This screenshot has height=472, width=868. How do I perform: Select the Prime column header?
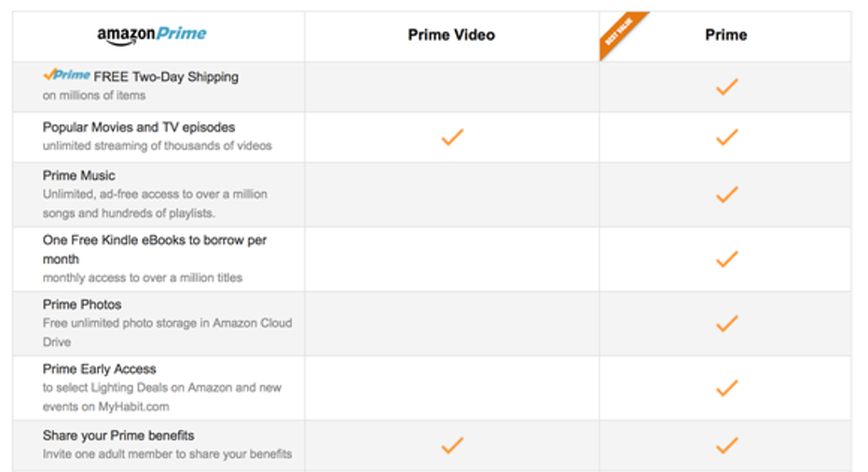[725, 35]
